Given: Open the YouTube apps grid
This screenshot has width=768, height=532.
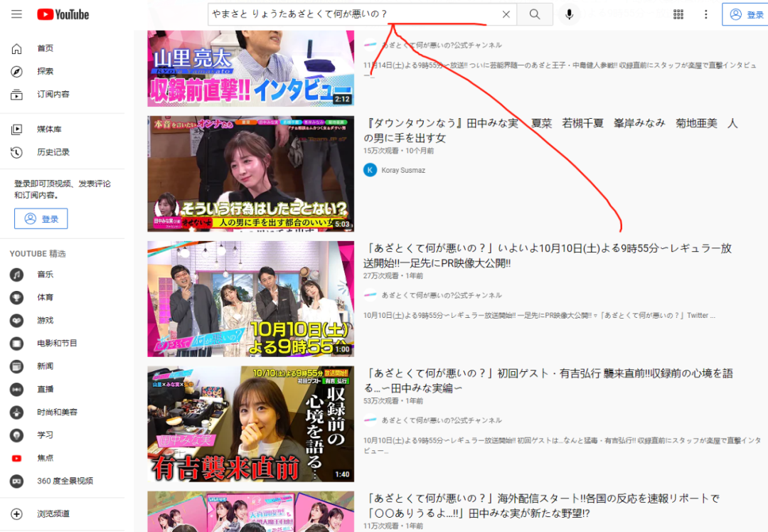Looking at the screenshot, I should (678, 14).
